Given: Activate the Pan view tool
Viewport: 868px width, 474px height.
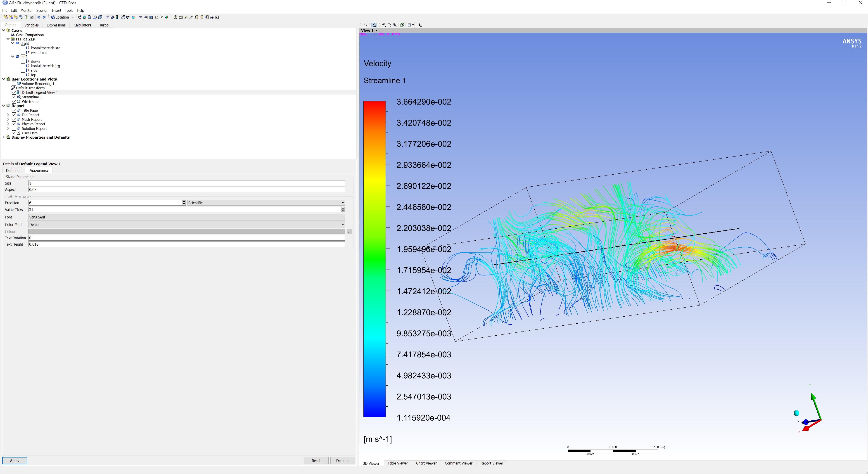Looking at the screenshot, I should tap(379, 25).
